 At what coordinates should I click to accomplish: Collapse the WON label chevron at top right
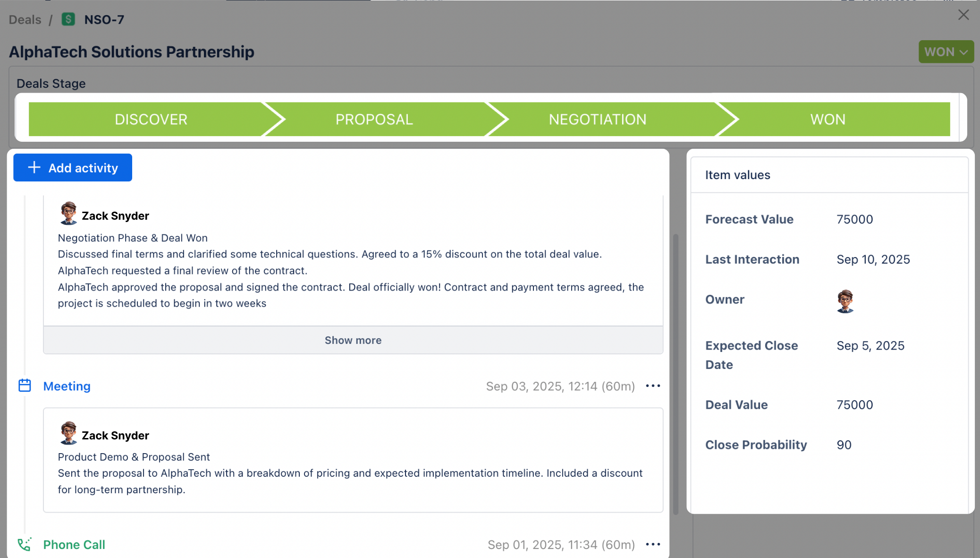(964, 52)
